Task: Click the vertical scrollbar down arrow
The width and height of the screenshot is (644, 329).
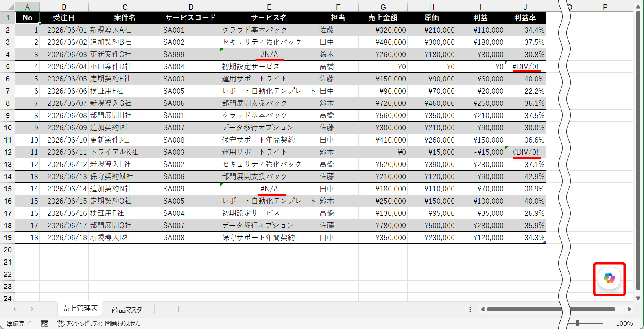Action: click(x=638, y=298)
